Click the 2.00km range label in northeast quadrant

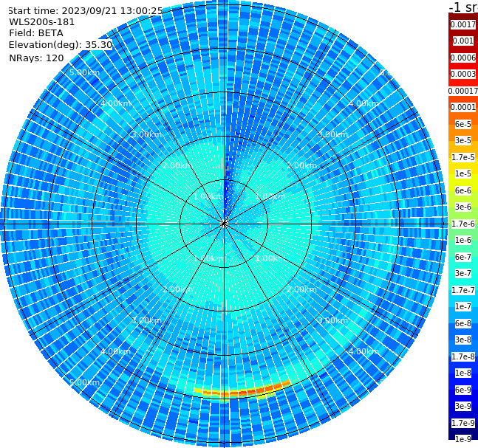301,165
